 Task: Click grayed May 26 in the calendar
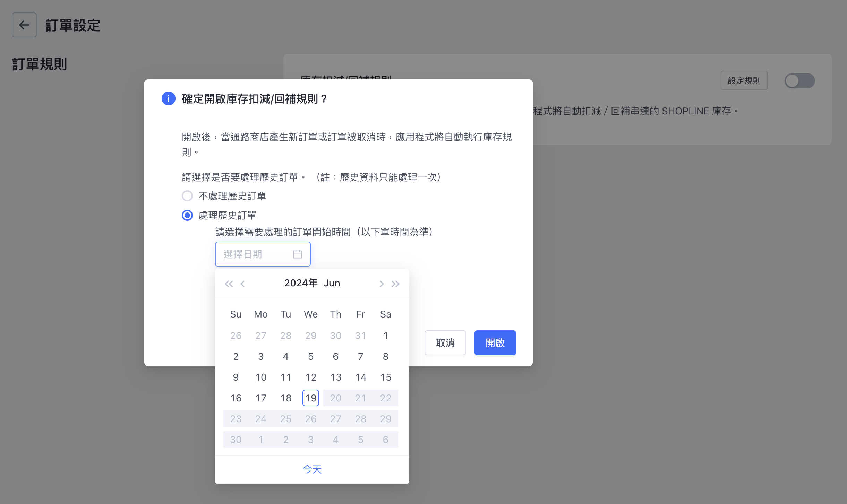[236, 336]
